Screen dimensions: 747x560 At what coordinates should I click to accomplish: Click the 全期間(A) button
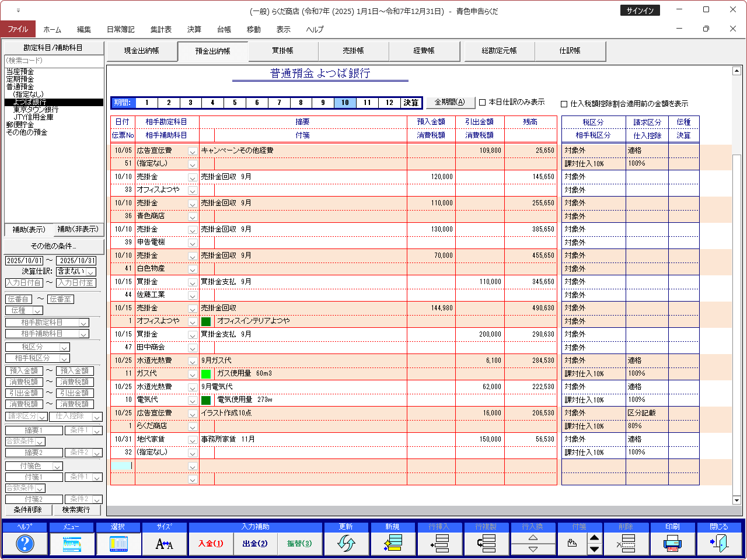(x=450, y=103)
